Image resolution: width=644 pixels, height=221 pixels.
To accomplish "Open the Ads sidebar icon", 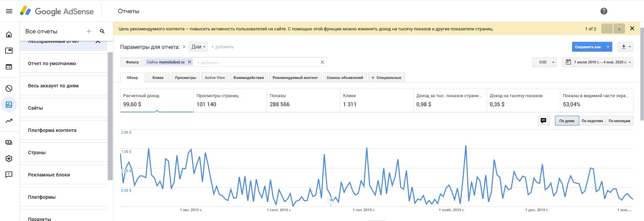I will [x=9, y=51].
